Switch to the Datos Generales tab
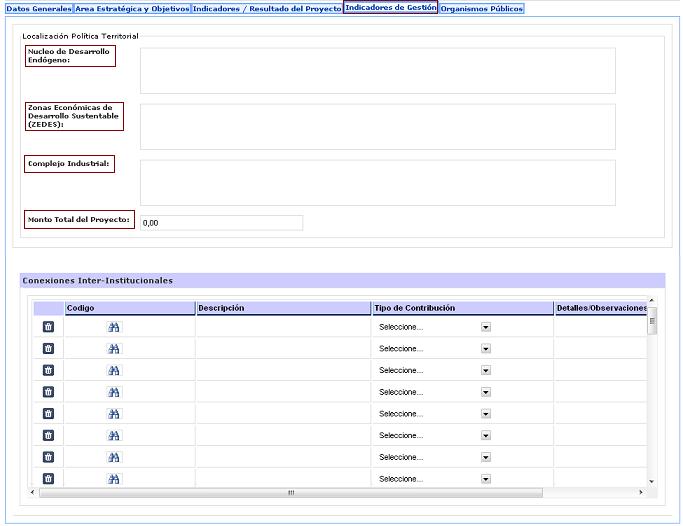 pos(39,8)
